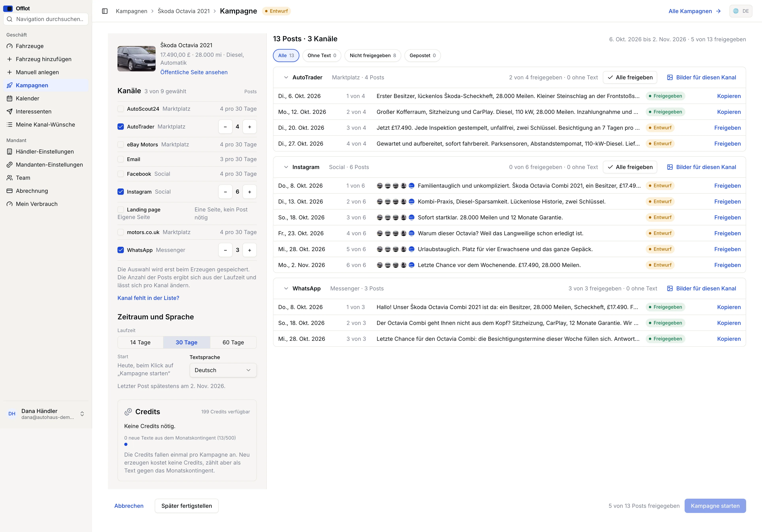Filter posts by Ohne Text
The width and height of the screenshot is (762, 532).
[322, 56]
